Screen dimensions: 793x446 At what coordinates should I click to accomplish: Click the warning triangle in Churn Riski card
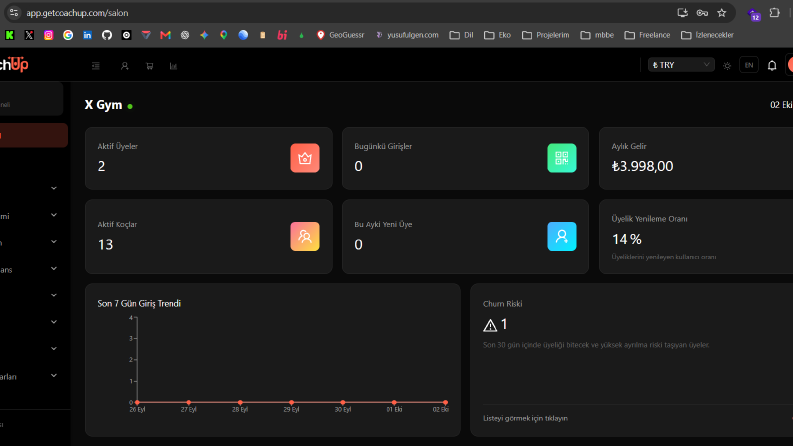(490, 325)
